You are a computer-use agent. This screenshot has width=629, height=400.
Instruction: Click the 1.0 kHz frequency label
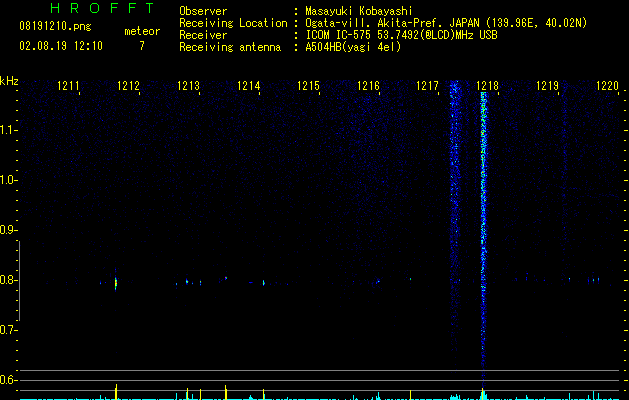7,180
